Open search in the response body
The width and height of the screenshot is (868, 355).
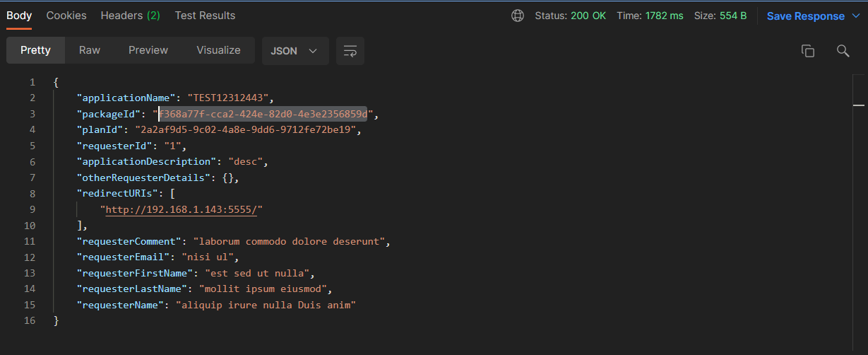[843, 51]
